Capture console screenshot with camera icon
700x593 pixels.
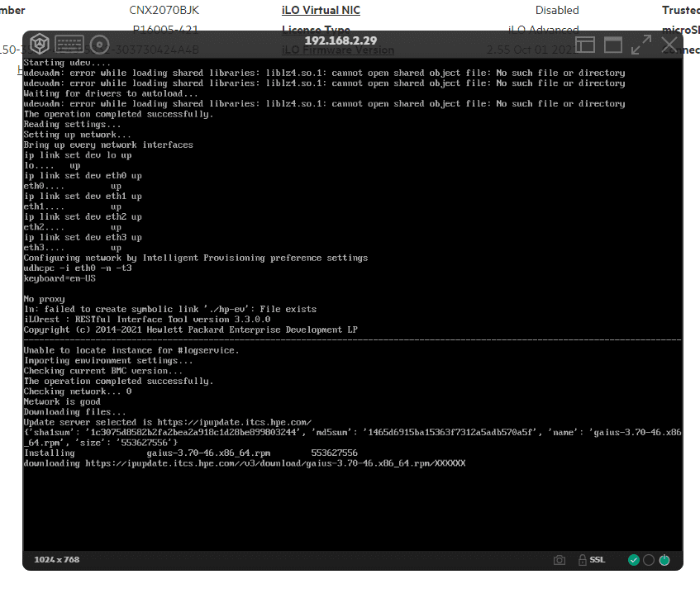560,560
